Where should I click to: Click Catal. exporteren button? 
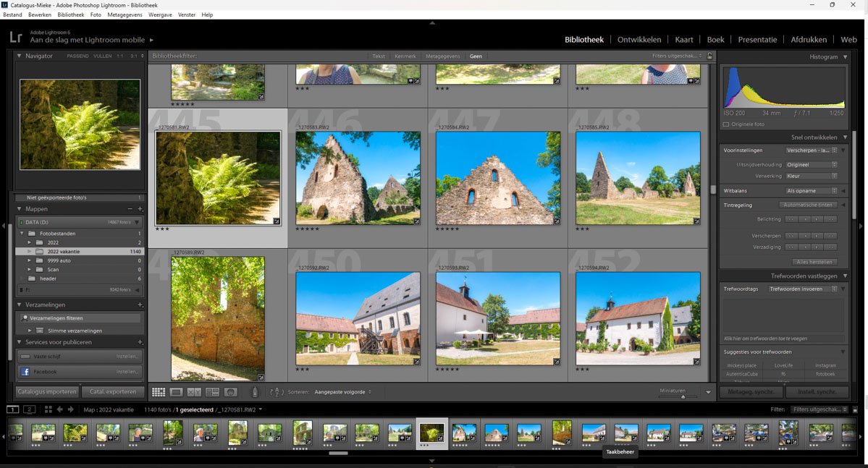pos(113,391)
